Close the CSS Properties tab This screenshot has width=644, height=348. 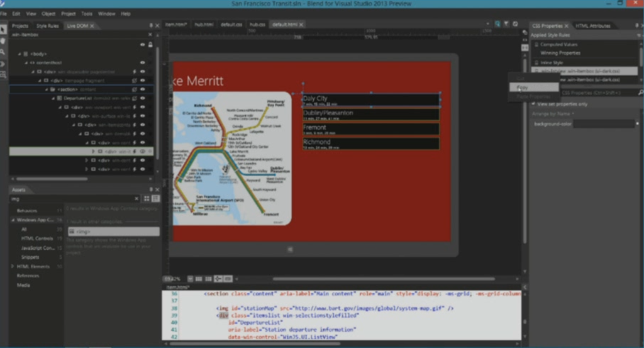pyautogui.click(x=567, y=26)
